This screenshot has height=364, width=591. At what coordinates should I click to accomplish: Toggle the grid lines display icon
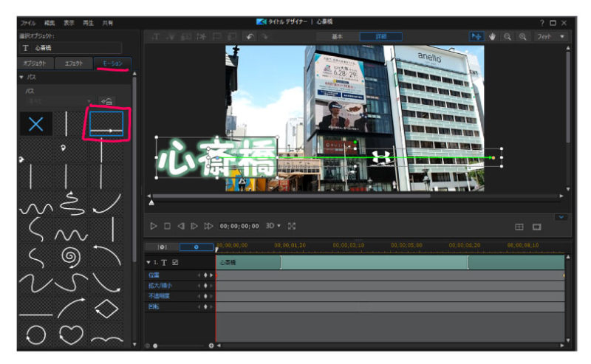coord(519,227)
